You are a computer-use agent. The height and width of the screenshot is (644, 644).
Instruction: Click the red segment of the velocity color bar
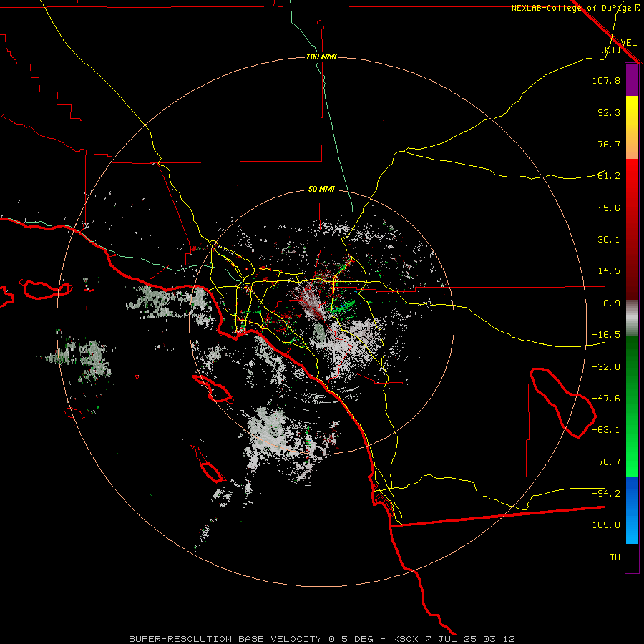(632, 229)
